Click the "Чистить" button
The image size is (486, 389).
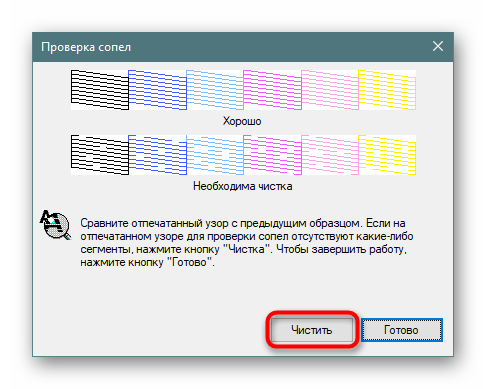(x=312, y=330)
